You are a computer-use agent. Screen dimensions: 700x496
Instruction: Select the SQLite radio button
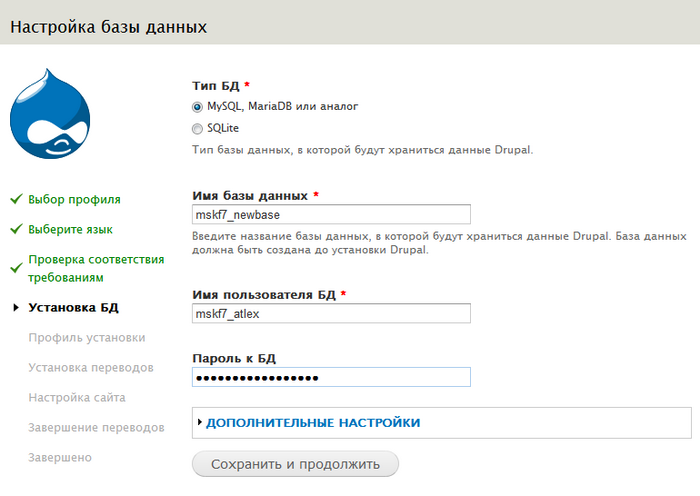197,129
